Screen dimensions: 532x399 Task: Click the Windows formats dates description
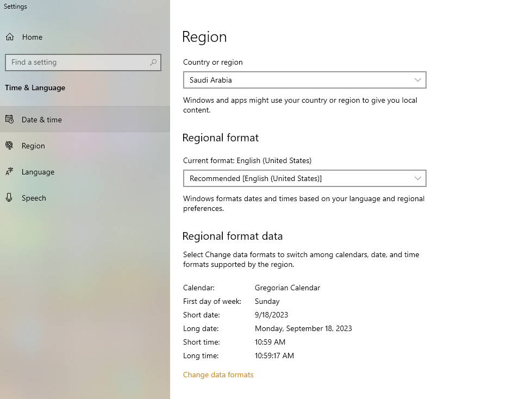pos(304,203)
